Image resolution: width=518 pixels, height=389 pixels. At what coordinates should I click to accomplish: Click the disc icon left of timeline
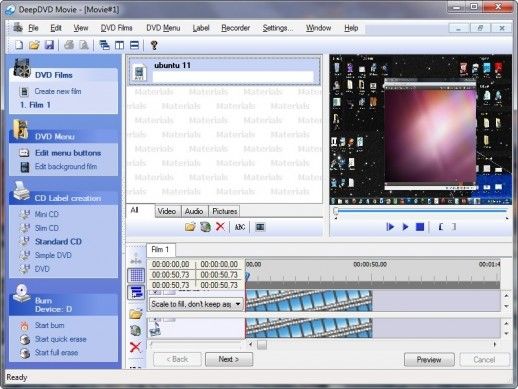pyautogui.click(x=135, y=330)
